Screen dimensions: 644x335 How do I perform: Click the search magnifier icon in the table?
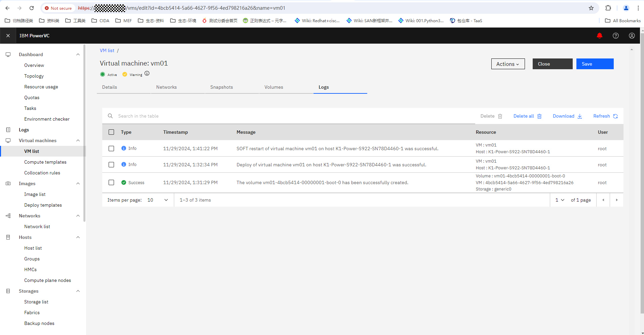pyautogui.click(x=110, y=116)
